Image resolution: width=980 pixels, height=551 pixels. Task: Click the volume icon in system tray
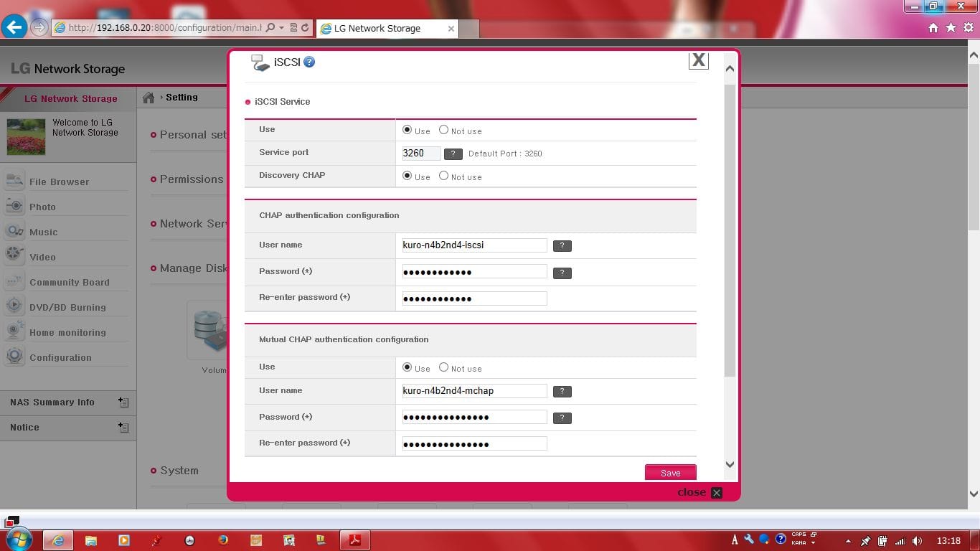pos(917,541)
